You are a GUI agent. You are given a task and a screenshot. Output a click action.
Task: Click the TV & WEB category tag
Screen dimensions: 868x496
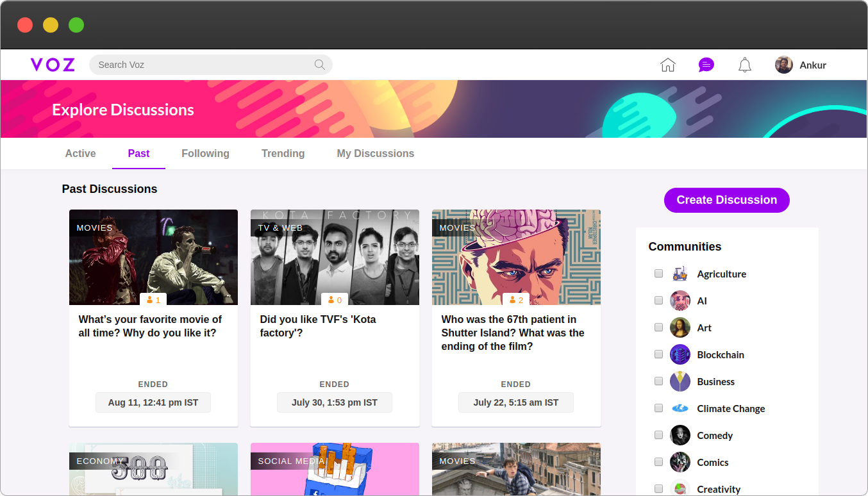pyautogui.click(x=280, y=227)
